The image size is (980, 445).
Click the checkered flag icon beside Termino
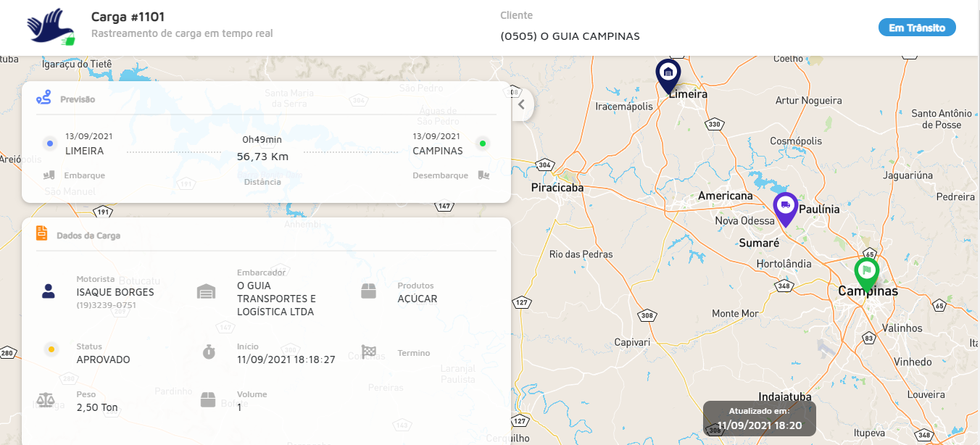click(369, 352)
